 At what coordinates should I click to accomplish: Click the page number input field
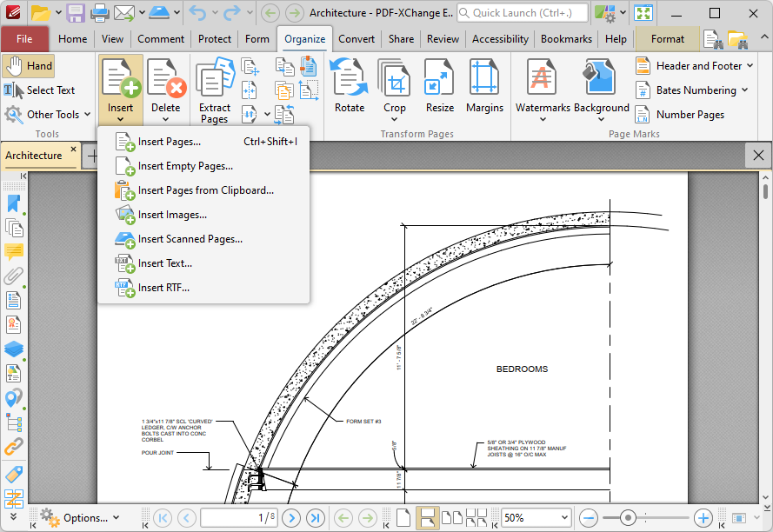[239, 518]
